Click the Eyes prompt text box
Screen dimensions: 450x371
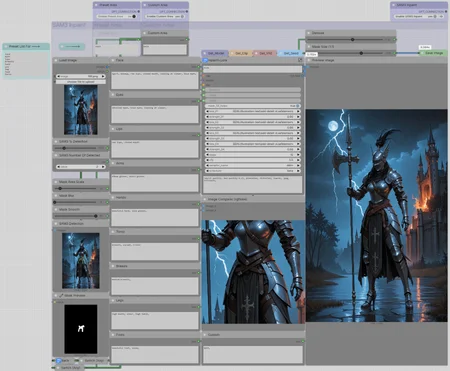pos(155,114)
